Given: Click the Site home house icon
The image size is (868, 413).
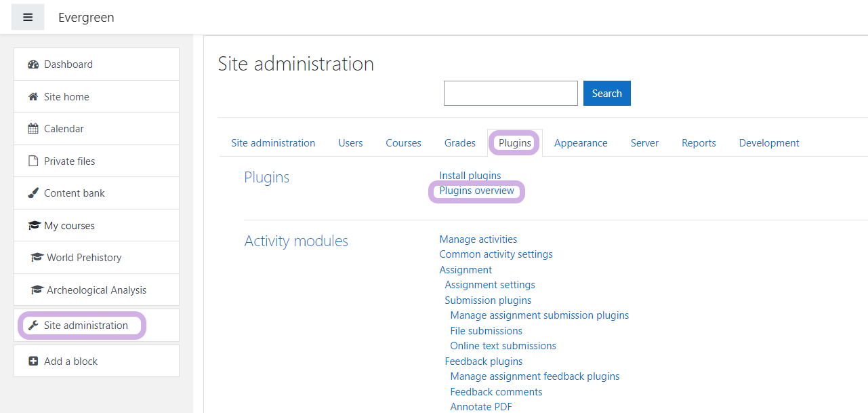Looking at the screenshot, I should pyautogui.click(x=33, y=97).
